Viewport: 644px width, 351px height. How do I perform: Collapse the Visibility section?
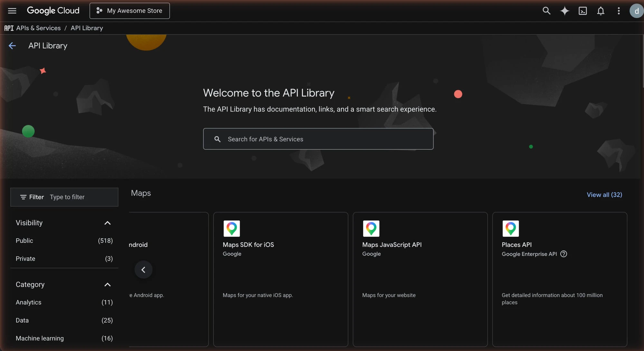108,223
